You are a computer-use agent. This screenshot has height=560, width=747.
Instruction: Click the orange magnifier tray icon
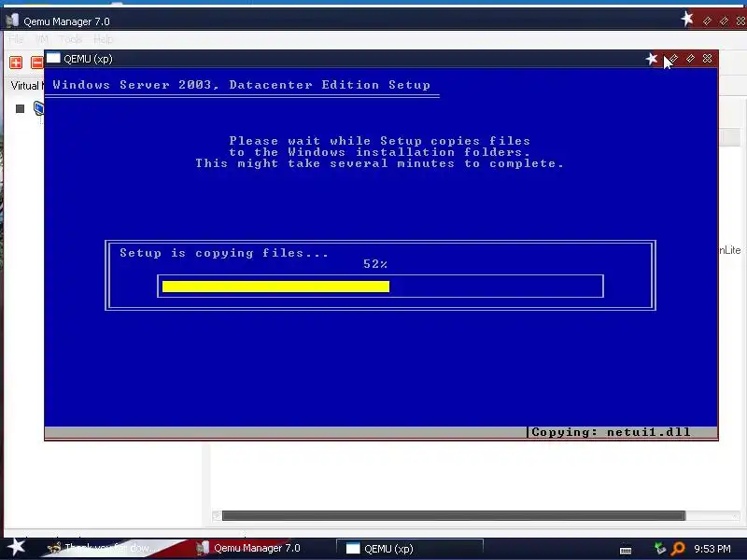pyautogui.click(x=678, y=549)
